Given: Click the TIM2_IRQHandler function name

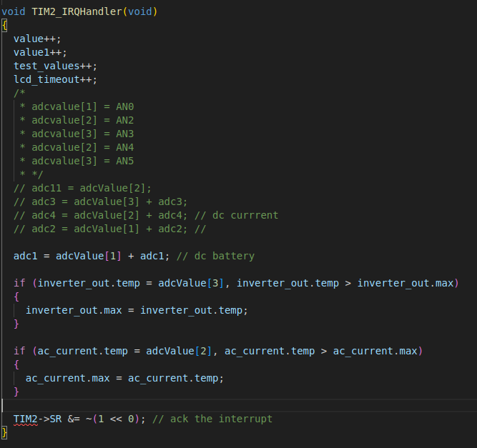Looking at the screenshot, I should [x=77, y=11].
